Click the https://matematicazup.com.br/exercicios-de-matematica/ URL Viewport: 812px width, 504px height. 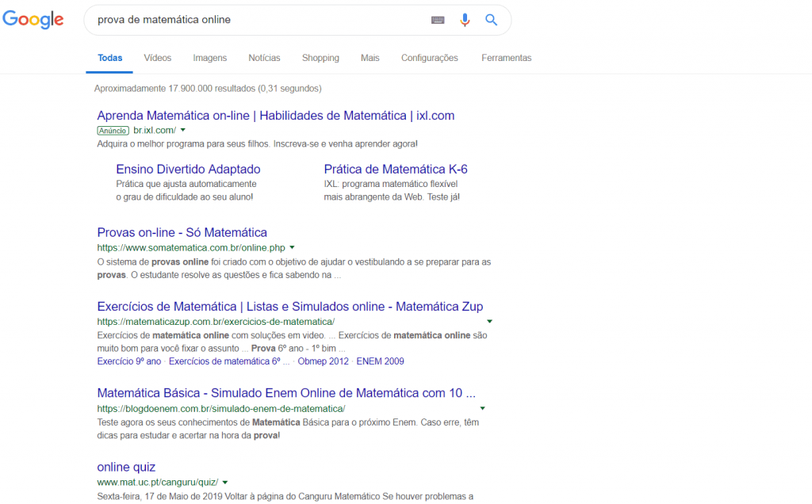click(x=216, y=322)
